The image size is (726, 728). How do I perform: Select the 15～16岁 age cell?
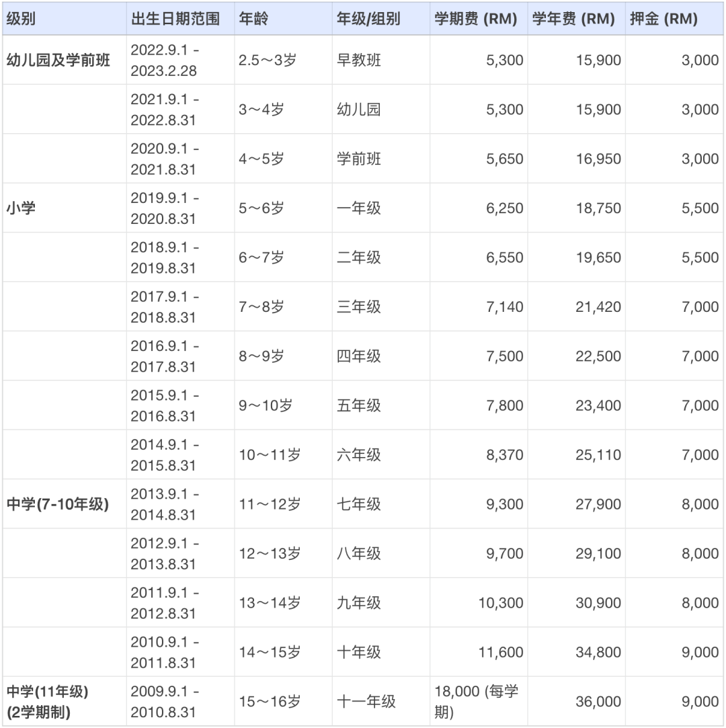tap(283, 702)
